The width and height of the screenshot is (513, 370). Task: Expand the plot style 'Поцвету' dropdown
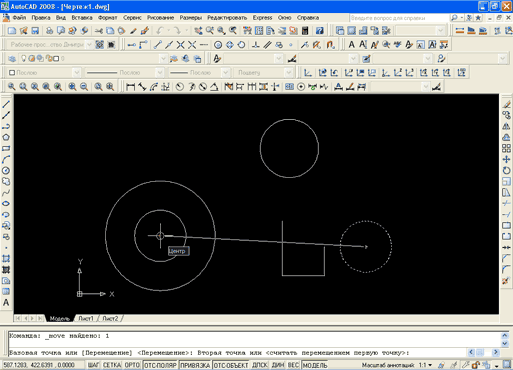tap(288, 72)
